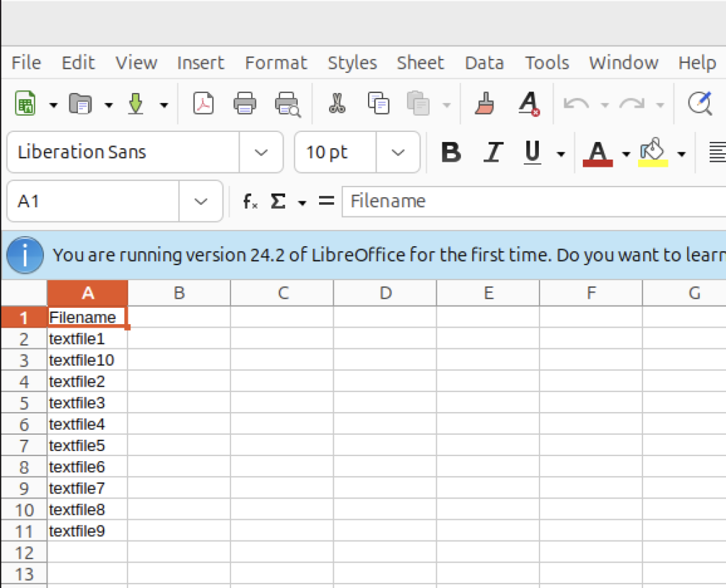Click Clear Direct Formatting icon

pos(529,104)
